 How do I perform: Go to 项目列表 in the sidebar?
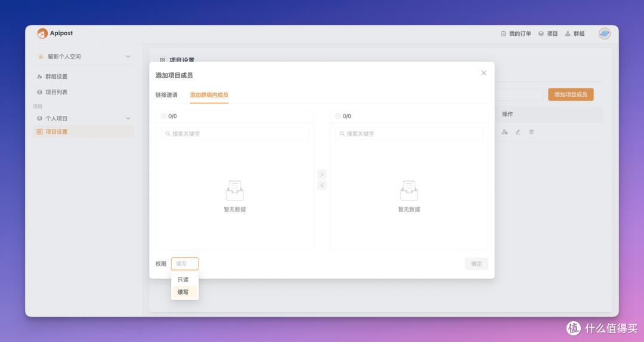[x=56, y=92]
